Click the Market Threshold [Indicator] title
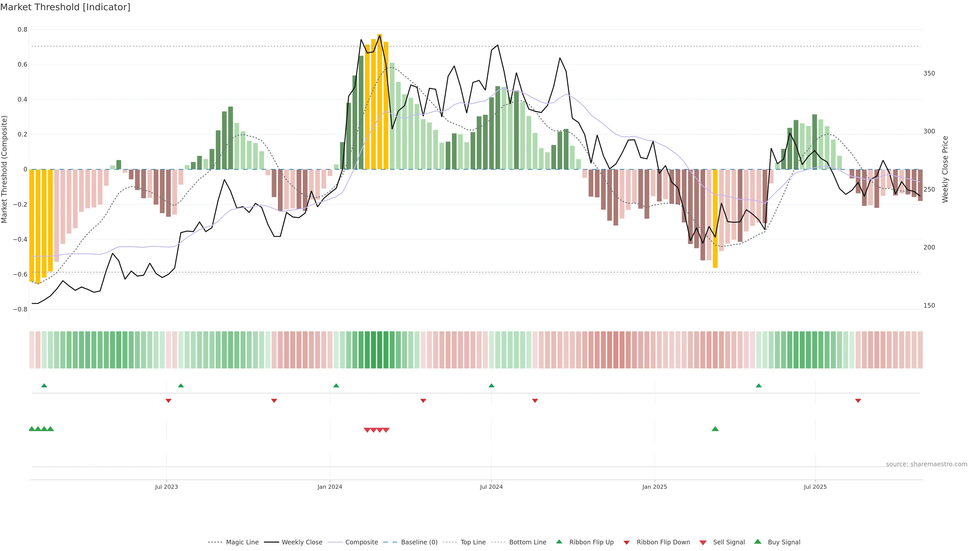Screen dimensions: 980x551 tap(65, 7)
